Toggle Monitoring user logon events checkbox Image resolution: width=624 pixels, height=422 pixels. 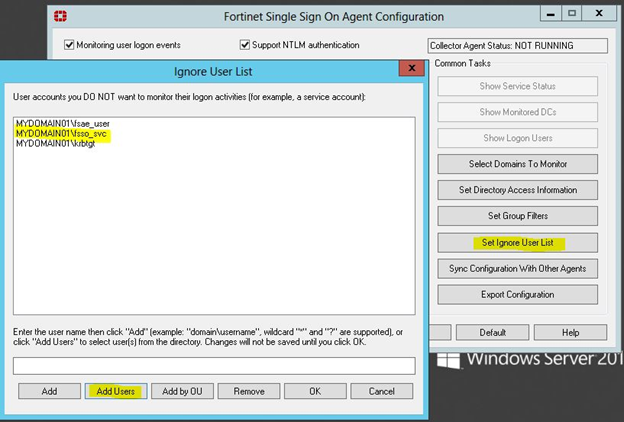pos(69,45)
